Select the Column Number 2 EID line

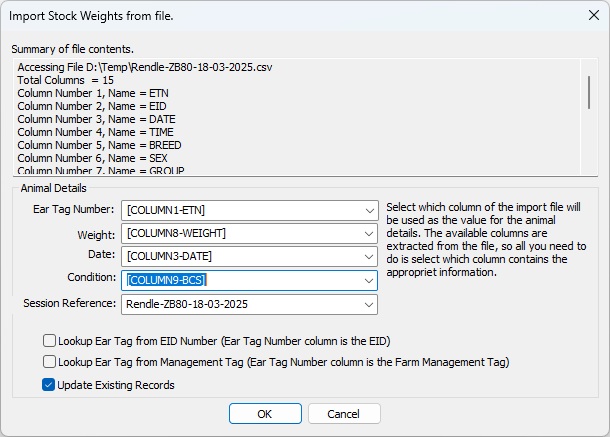coord(92,106)
